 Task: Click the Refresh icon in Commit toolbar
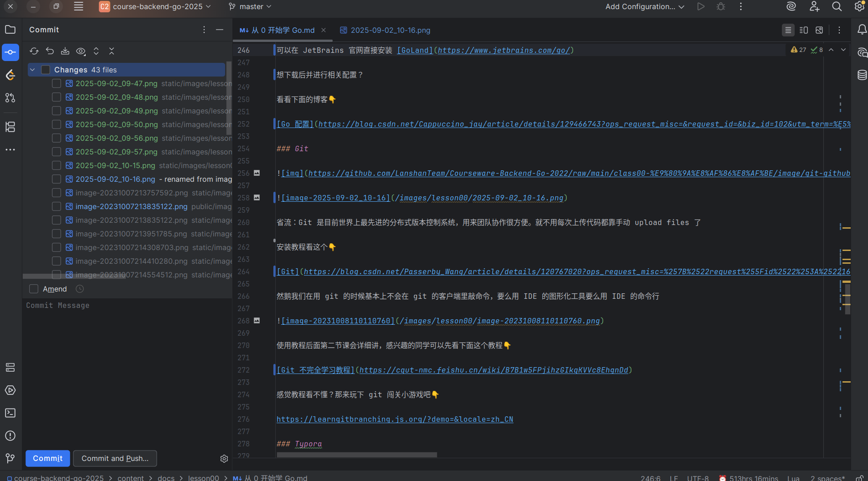coord(34,51)
